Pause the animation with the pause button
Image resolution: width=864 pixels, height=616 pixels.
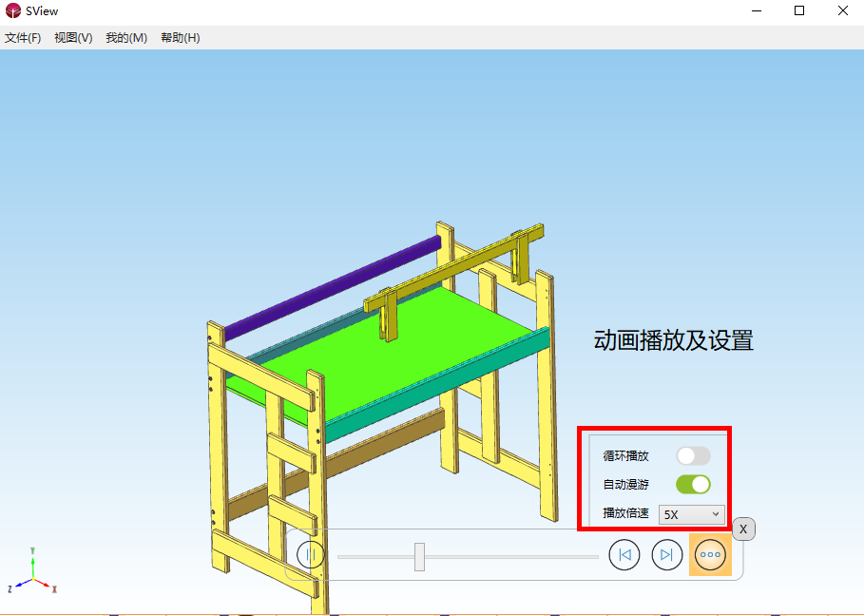pos(310,554)
